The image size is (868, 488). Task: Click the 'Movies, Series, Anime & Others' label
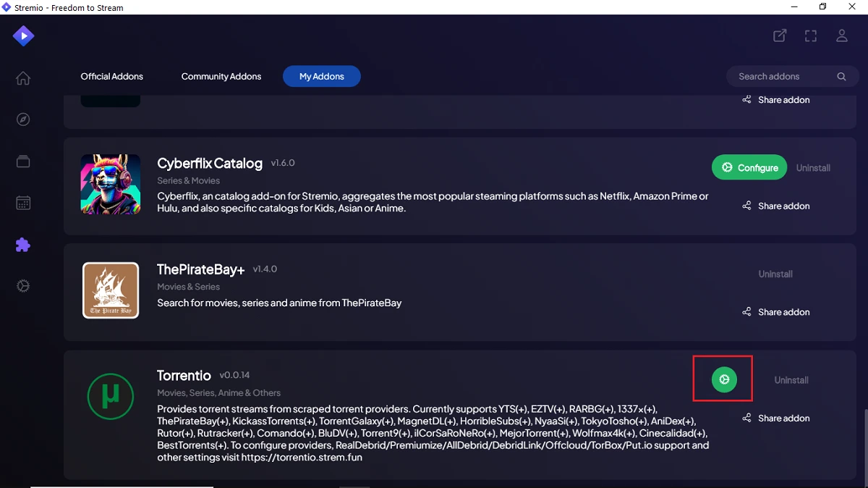(218, 392)
